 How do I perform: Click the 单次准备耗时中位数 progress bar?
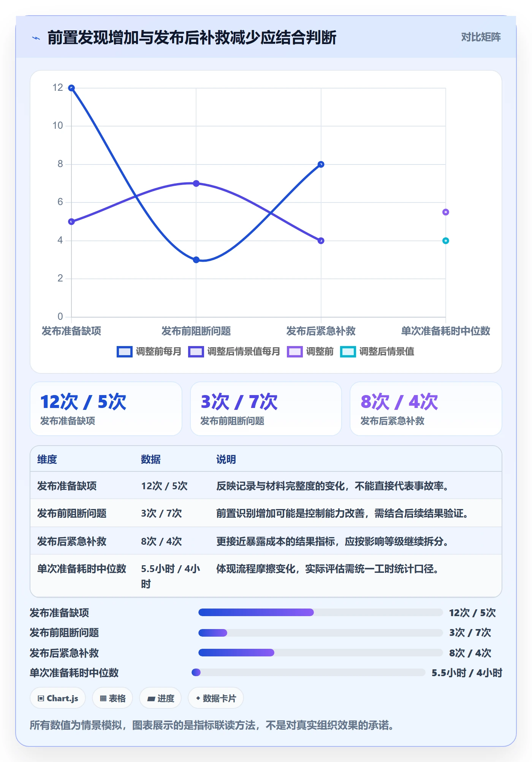[x=309, y=672]
